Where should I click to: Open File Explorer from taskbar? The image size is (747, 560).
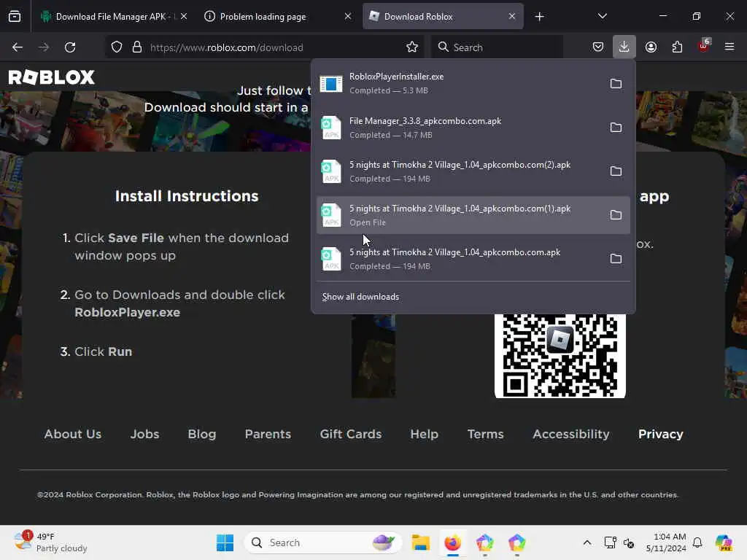click(x=421, y=542)
